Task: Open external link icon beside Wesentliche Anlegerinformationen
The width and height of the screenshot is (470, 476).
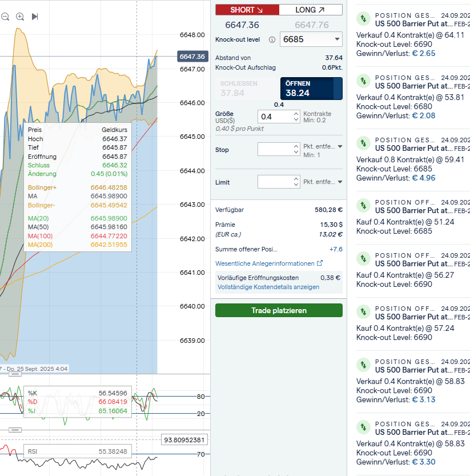Action: tap(320, 263)
